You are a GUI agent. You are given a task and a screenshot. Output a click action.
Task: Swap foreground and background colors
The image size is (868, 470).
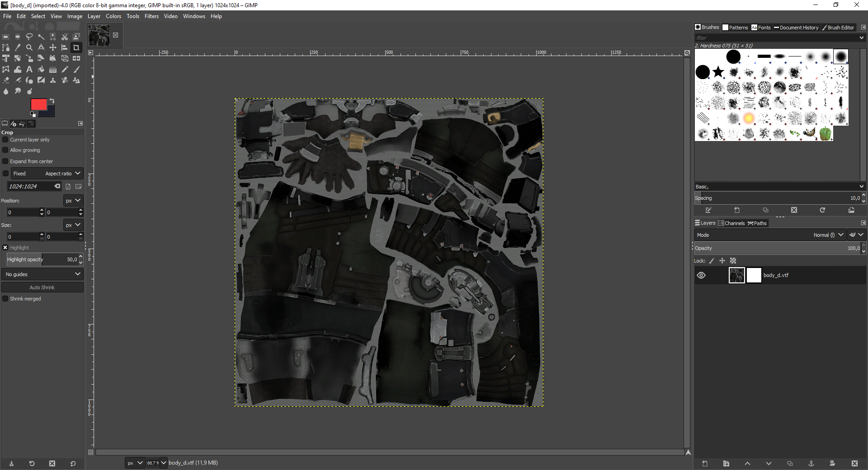pos(52,101)
